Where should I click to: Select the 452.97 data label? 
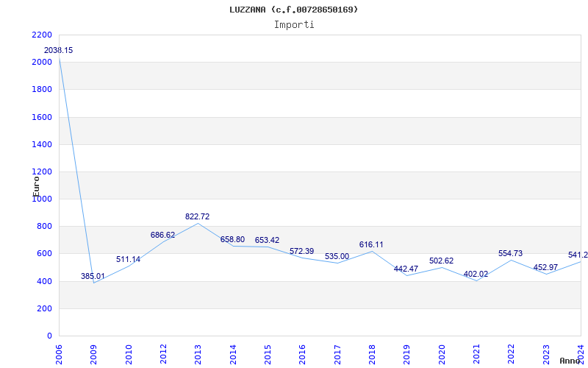pos(545,267)
